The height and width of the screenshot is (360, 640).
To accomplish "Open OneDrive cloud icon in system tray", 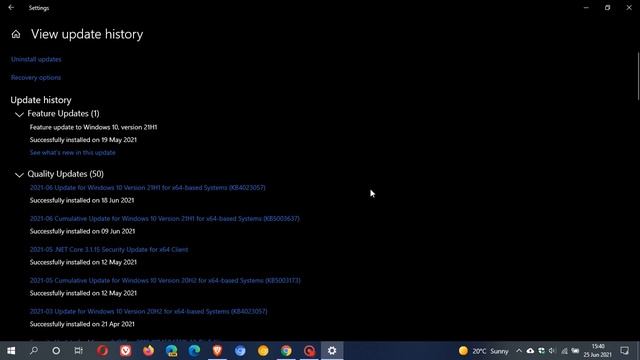I will (530, 351).
